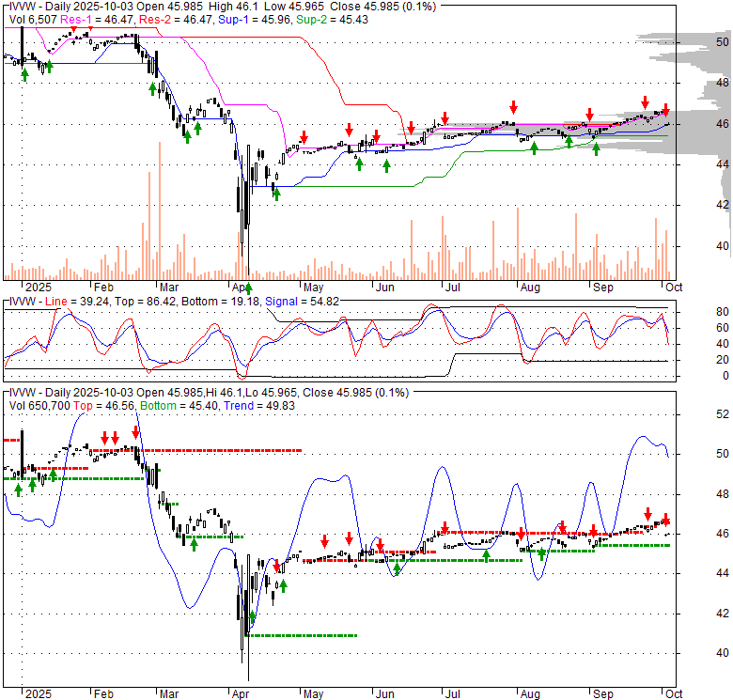Screen dimensions: 733x700
Task: Select 'Vol 650,700' in the bottom chart header
Action: pos(39,406)
